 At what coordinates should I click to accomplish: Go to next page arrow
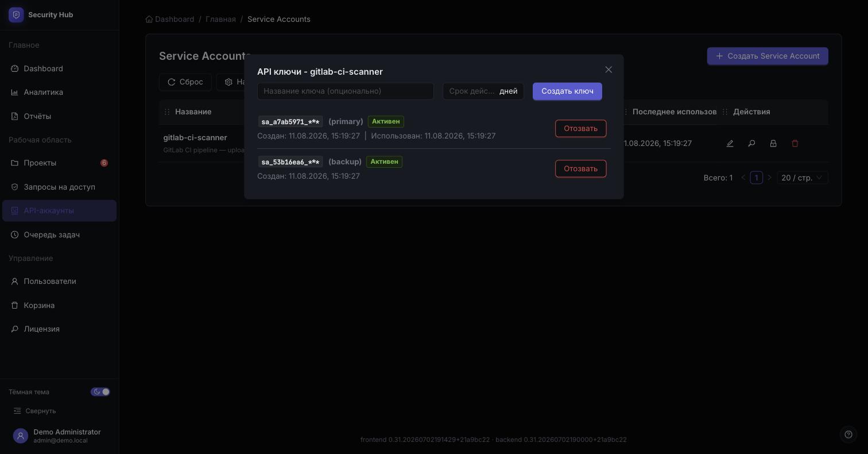click(x=770, y=178)
